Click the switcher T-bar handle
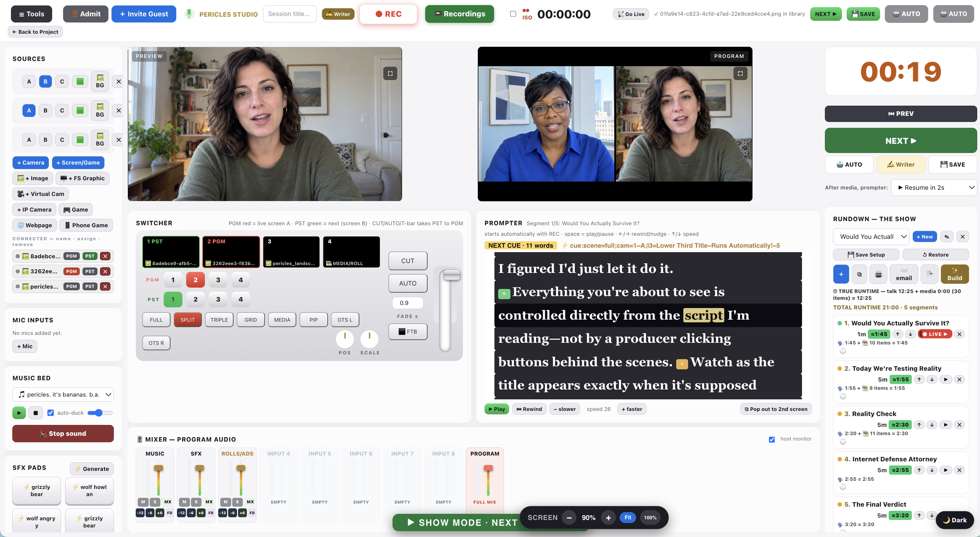980x537 pixels. point(452,275)
